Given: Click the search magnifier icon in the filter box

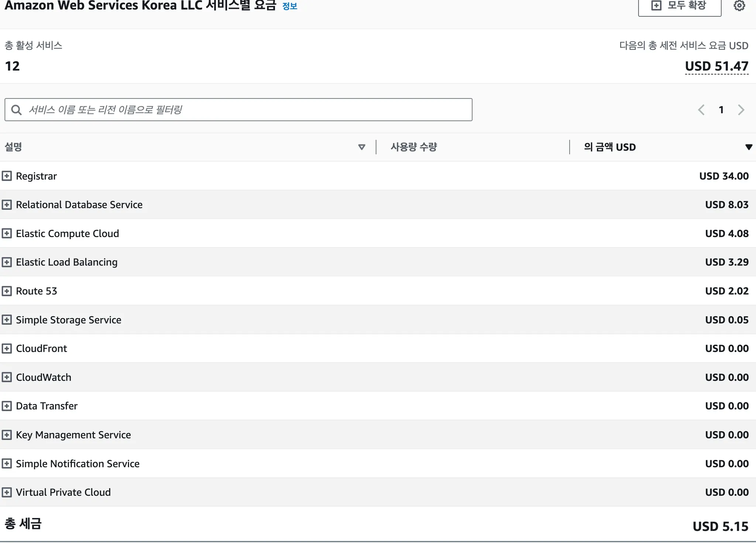Looking at the screenshot, I should (x=16, y=110).
